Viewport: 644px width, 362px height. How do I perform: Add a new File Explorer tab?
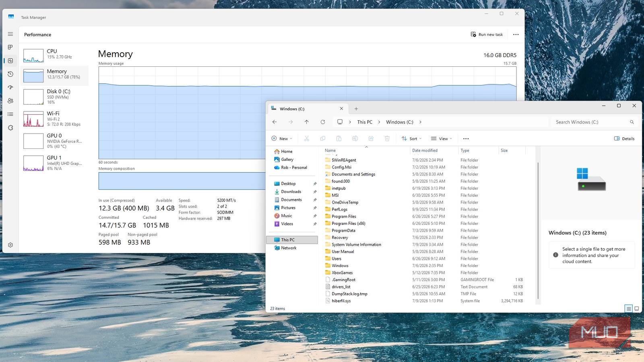(356, 109)
